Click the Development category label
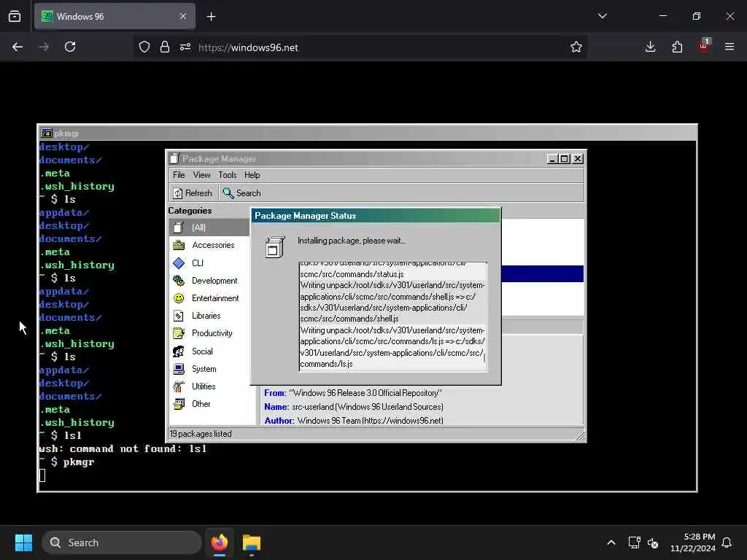747x560 pixels. click(214, 281)
